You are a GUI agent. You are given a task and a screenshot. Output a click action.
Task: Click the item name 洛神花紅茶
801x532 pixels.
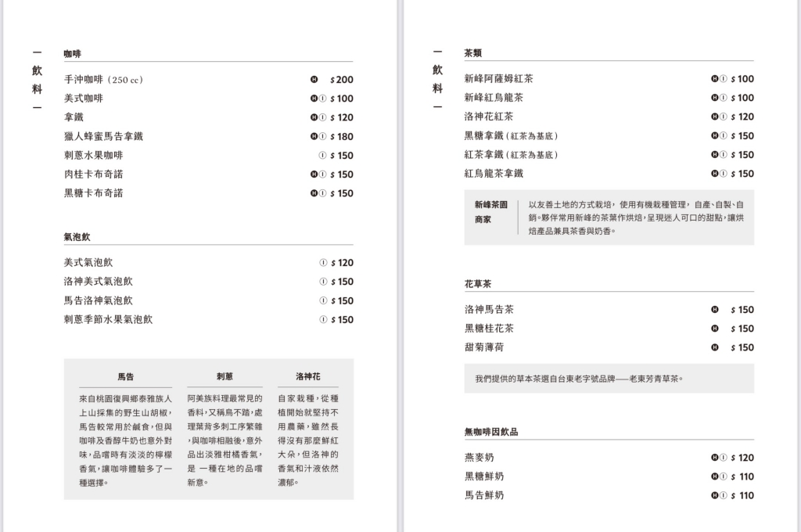coord(489,117)
